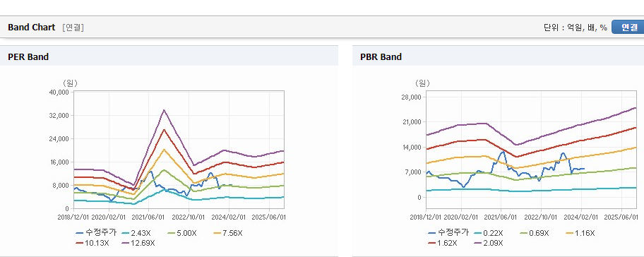
Task: Toggle the 12.69X legend entry
Action: (x=138, y=243)
